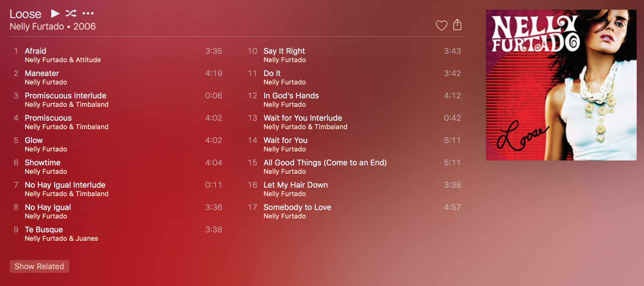Open the share icon menu
This screenshot has width=644, height=286.
(x=457, y=25)
